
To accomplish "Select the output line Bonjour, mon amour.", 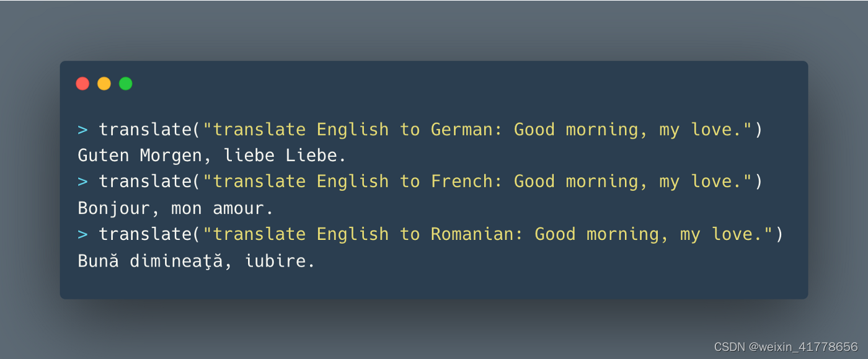I will pyautogui.click(x=175, y=208).
